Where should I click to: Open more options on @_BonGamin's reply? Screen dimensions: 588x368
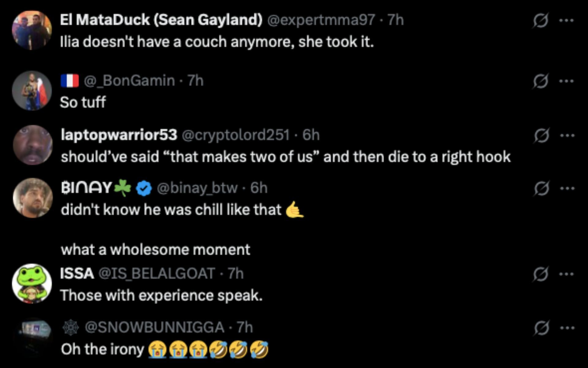click(x=566, y=81)
